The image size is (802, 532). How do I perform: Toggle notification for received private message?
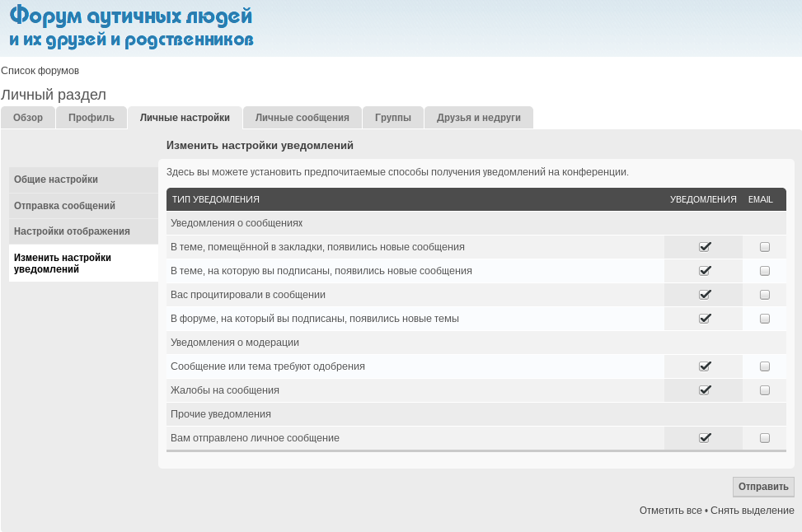click(x=704, y=438)
